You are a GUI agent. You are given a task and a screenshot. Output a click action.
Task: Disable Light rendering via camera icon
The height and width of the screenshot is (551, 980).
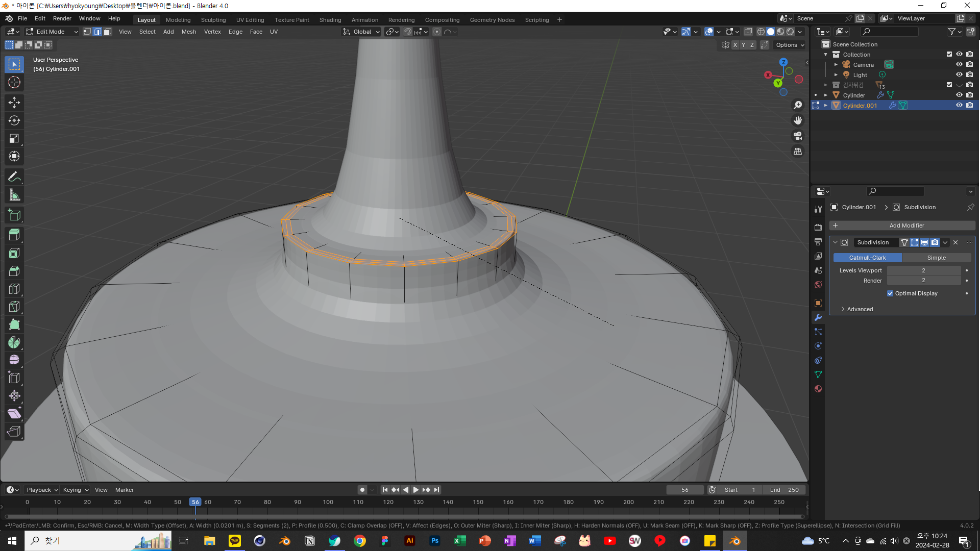(x=969, y=74)
